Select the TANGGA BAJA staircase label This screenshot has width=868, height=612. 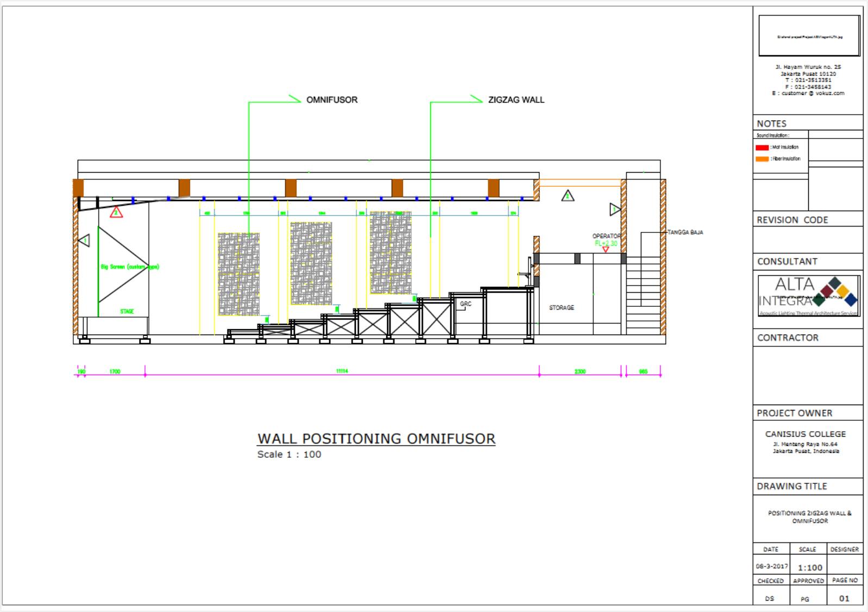coord(685,232)
